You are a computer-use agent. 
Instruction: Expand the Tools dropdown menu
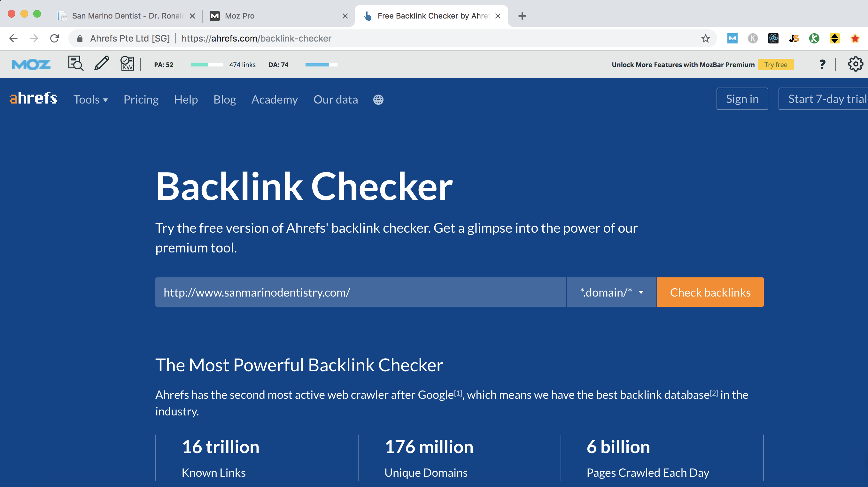pos(91,100)
